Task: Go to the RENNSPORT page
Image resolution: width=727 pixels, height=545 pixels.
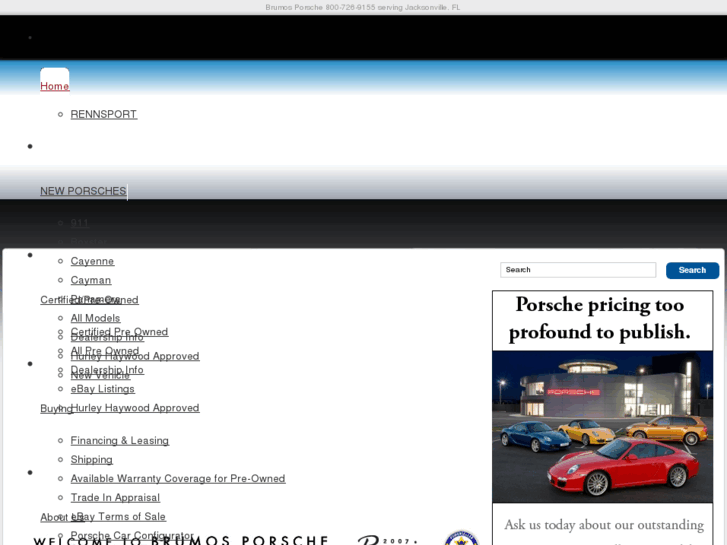Action: [103, 114]
